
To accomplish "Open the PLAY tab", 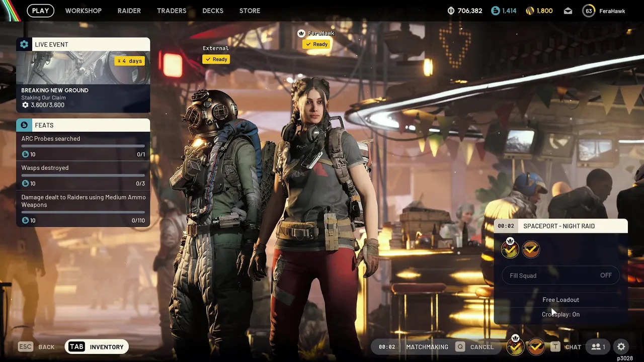I will tap(40, 11).
